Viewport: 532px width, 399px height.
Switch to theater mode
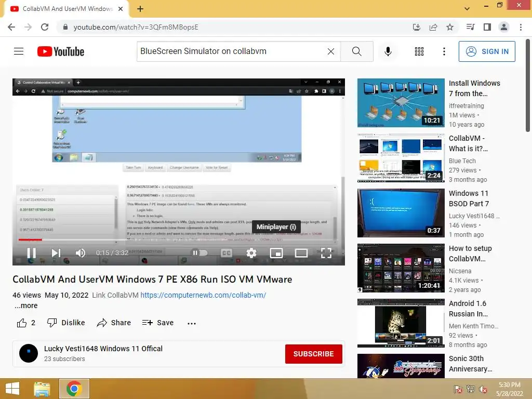pos(301,253)
